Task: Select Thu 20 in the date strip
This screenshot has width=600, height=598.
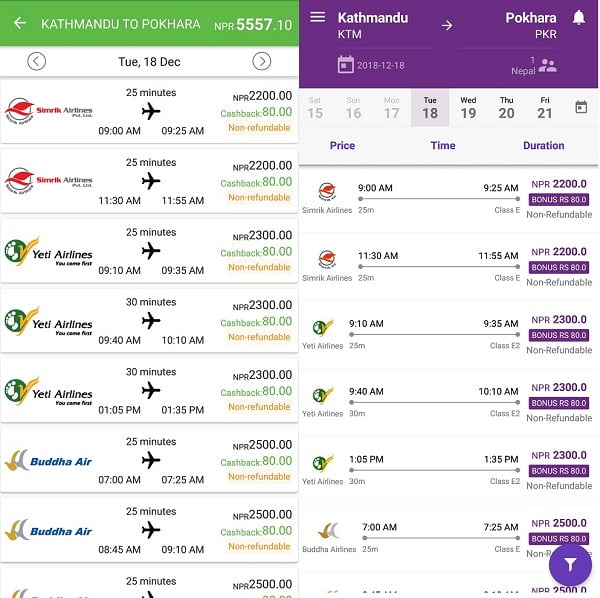Action: click(506, 108)
